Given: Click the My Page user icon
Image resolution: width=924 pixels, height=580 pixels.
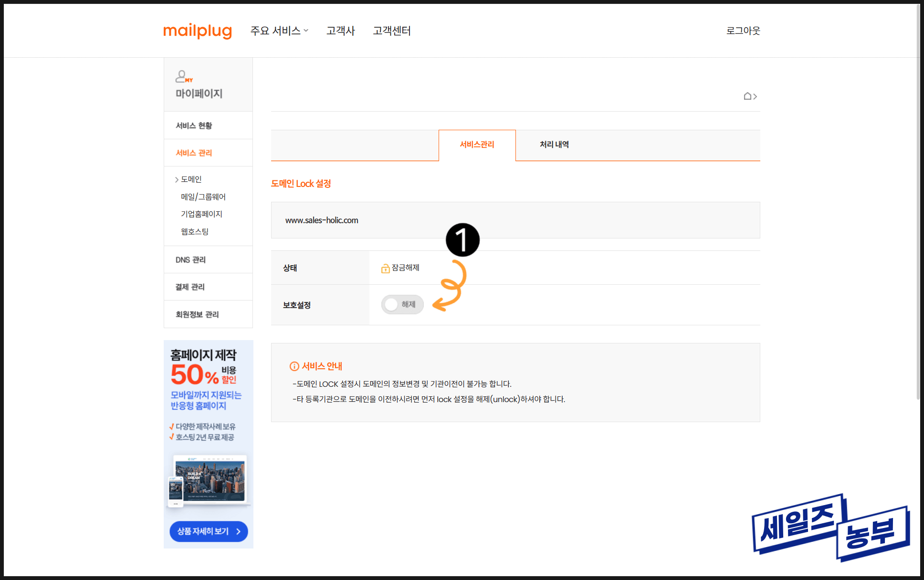Looking at the screenshot, I should point(182,76).
